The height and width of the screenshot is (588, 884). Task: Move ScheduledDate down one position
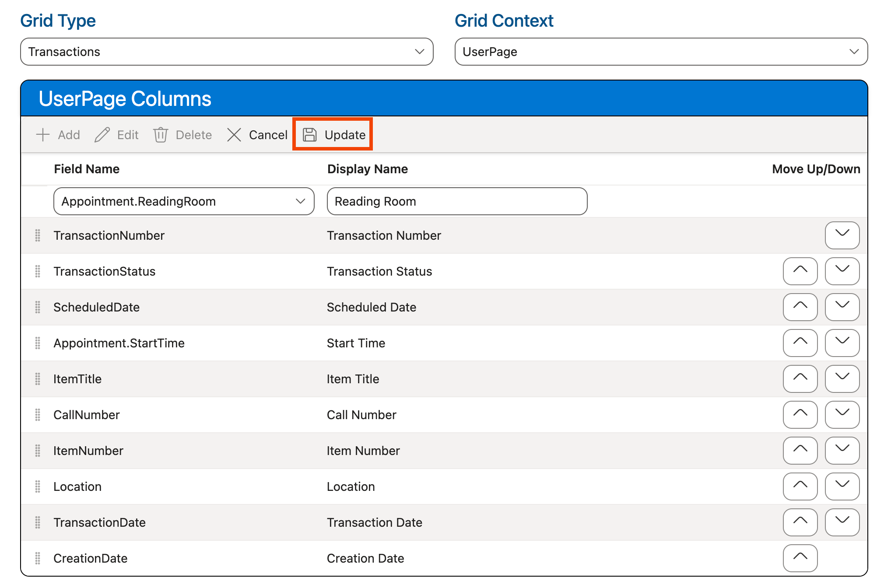click(842, 307)
